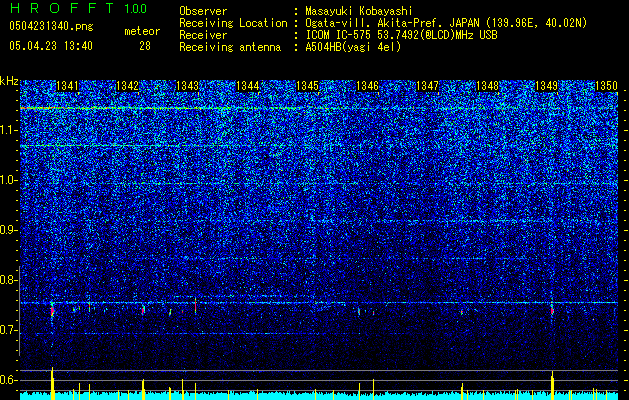This screenshot has height=400, width=629.
Task: Click the date stamp 05.04.23 13:40
Action: [51, 46]
